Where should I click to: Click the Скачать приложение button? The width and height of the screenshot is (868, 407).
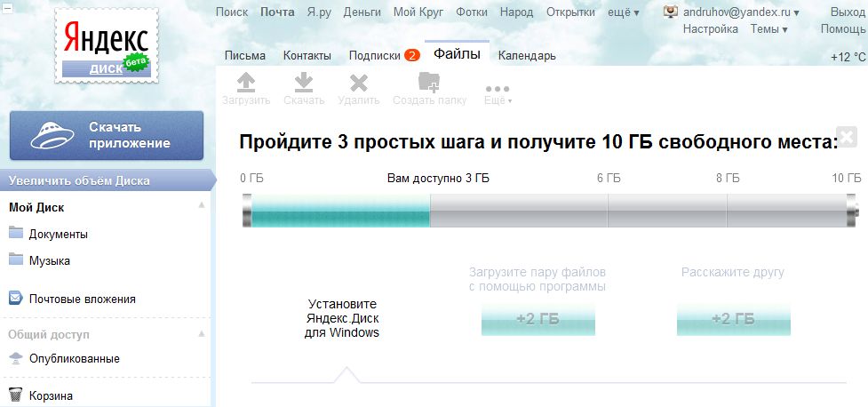tap(107, 135)
